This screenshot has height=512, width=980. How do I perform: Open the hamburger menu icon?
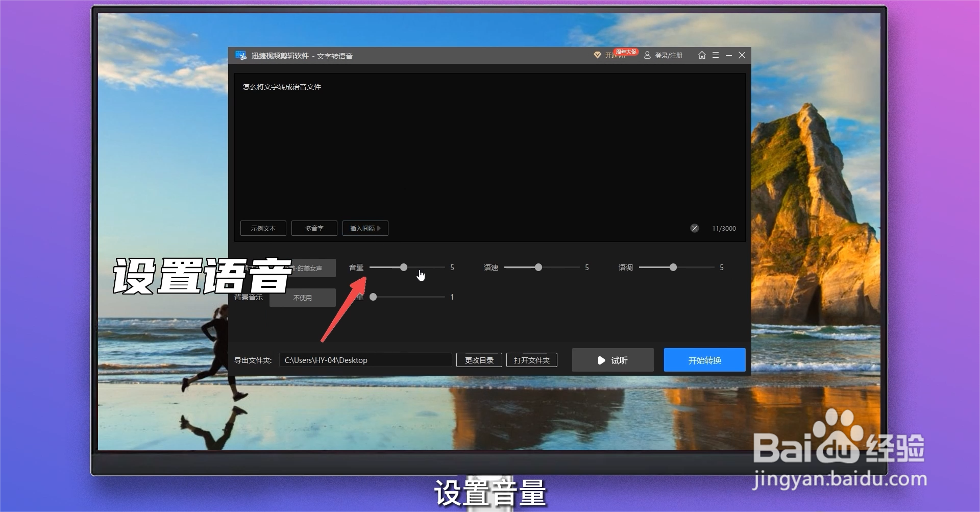716,55
